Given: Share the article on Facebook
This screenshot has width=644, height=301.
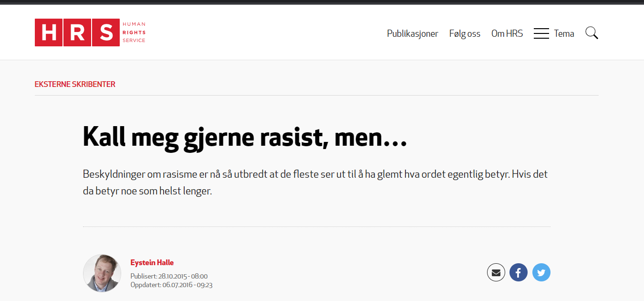Looking at the screenshot, I should click(x=519, y=273).
